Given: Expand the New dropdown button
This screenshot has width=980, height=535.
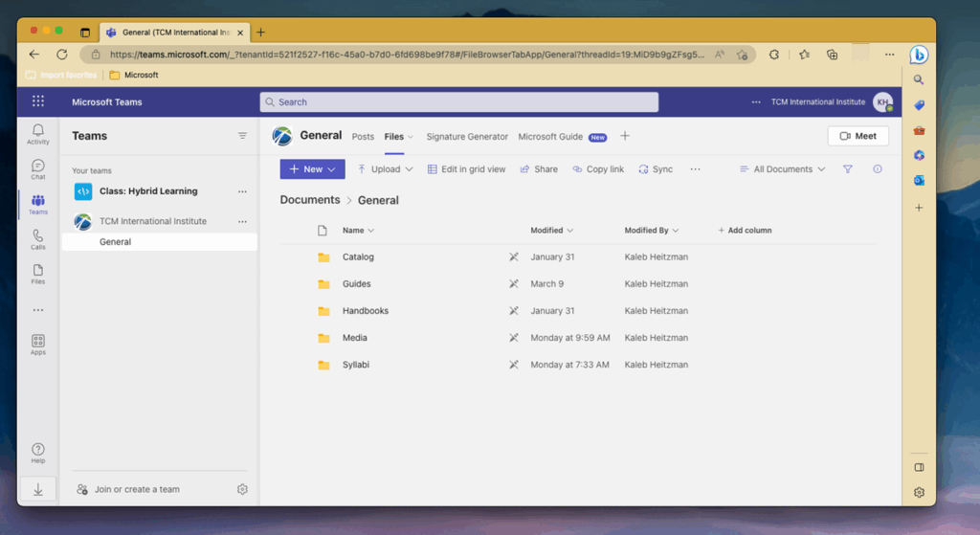Looking at the screenshot, I should click(312, 169).
